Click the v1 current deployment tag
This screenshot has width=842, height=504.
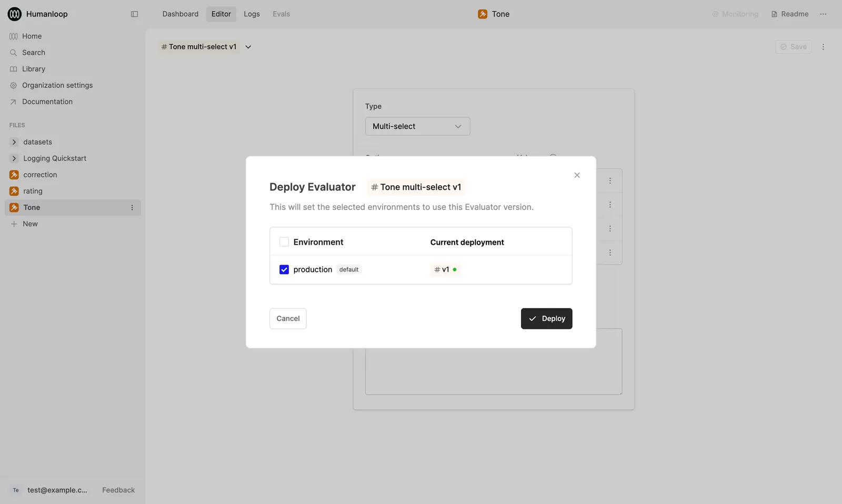tap(445, 269)
